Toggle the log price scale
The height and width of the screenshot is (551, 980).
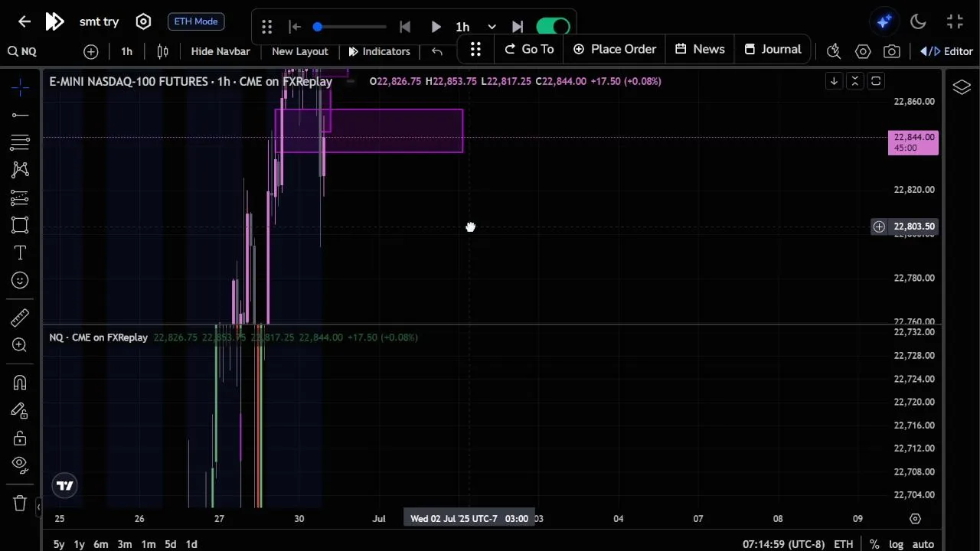(896, 544)
